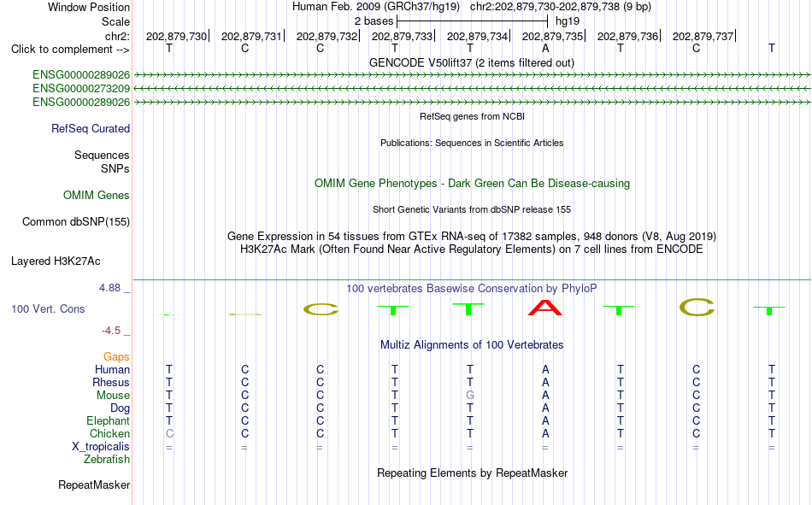Image resolution: width=812 pixels, height=505 pixels.
Task: Click position label 202,879,731
Action: pyautogui.click(x=251, y=36)
